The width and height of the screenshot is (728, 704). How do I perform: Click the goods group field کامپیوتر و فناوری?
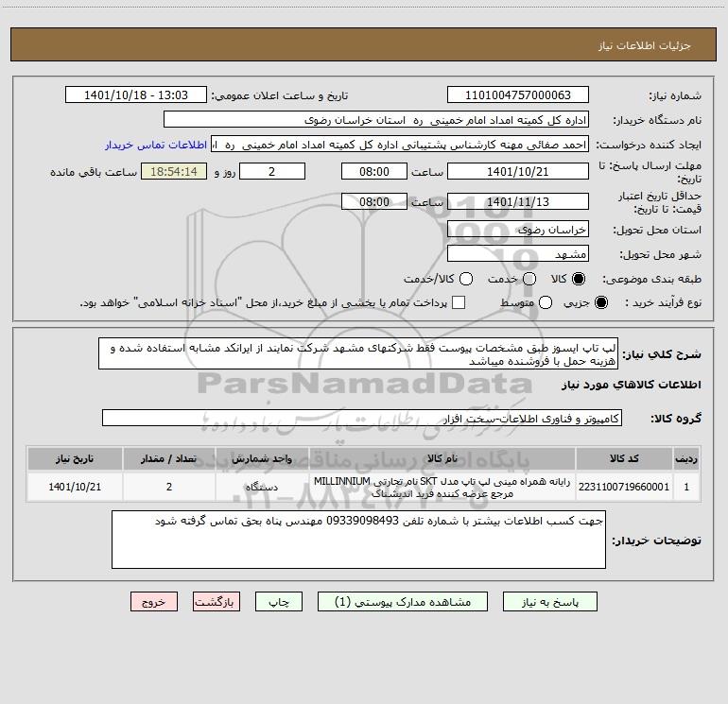pyautogui.click(x=362, y=418)
